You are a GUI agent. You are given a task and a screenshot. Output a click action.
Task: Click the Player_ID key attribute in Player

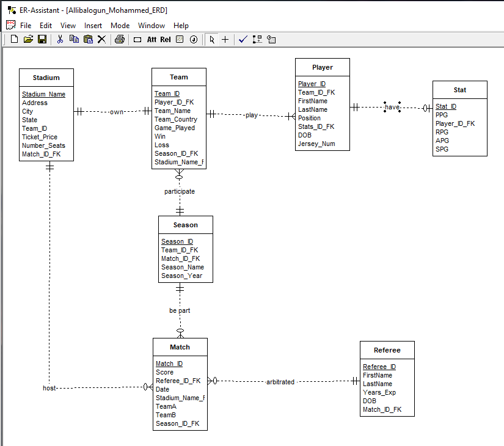coord(312,84)
